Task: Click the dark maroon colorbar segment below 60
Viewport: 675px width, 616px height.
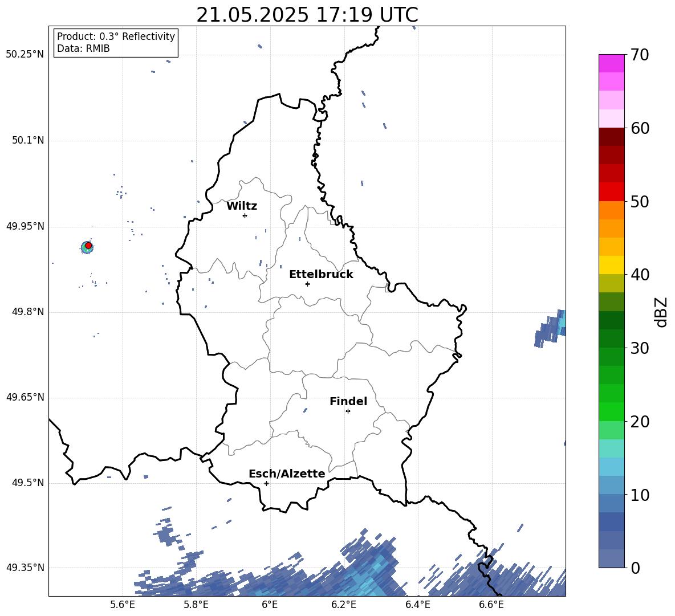Action: pos(611,137)
